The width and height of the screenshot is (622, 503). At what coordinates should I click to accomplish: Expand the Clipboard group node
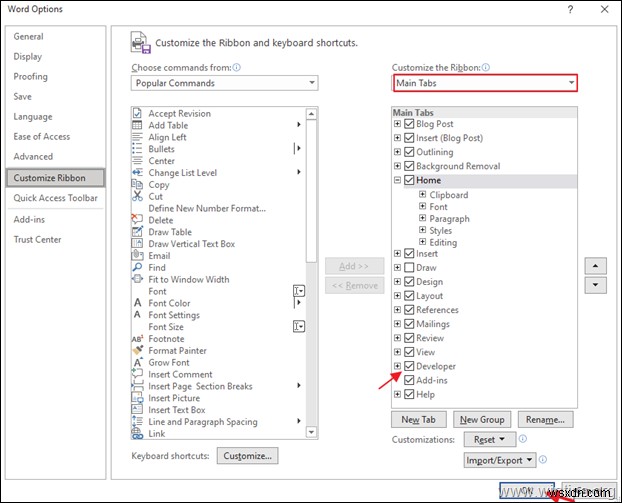(x=422, y=194)
